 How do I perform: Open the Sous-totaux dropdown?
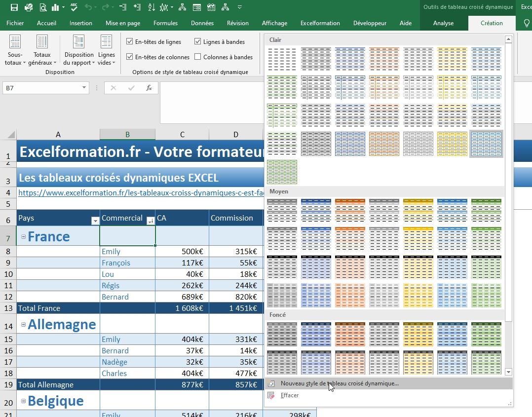click(15, 50)
